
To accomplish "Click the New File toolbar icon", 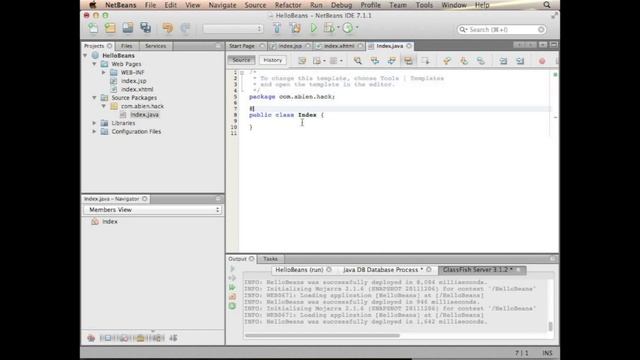I will point(93,28).
